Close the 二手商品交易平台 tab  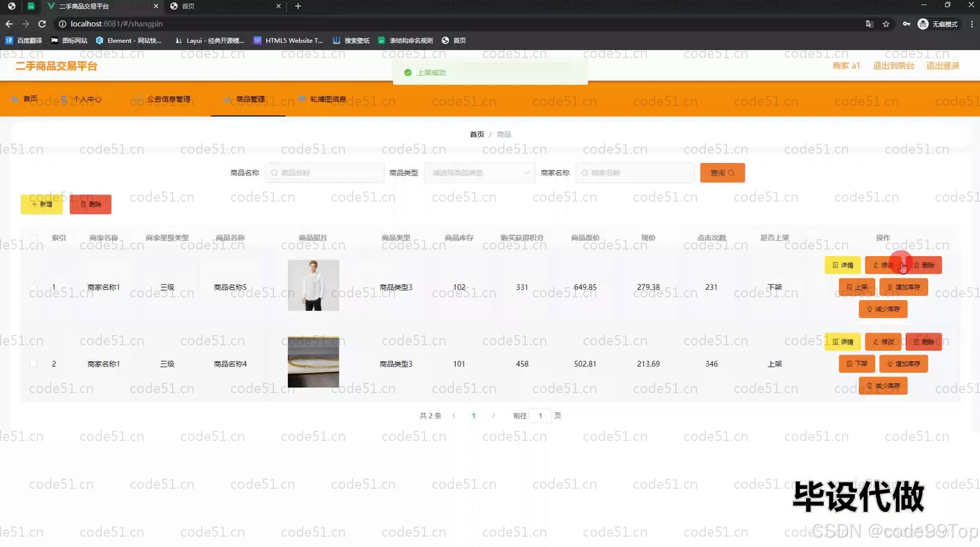click(x=156, y=6)
